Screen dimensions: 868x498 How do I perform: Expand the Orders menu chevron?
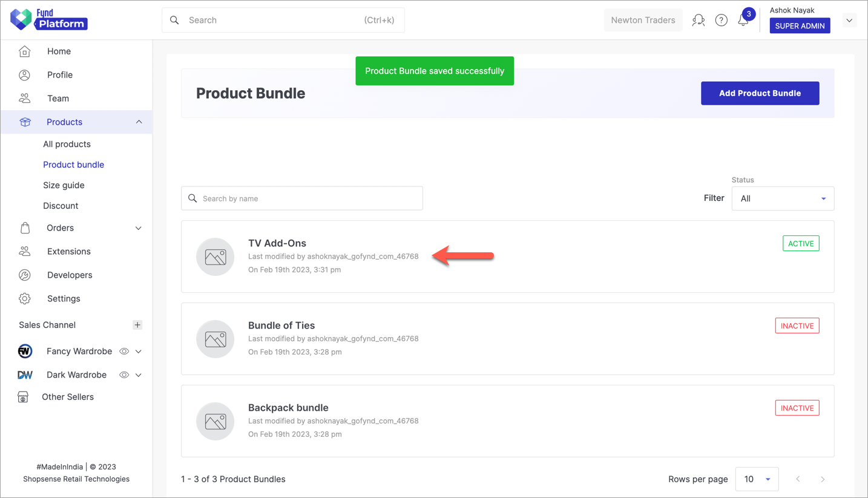(x=139, y=228)
